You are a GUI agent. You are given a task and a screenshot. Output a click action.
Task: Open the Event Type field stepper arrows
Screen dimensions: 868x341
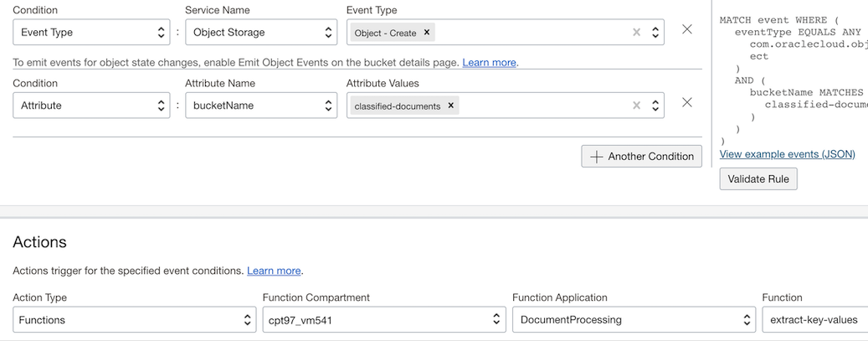tap(655, 33)
